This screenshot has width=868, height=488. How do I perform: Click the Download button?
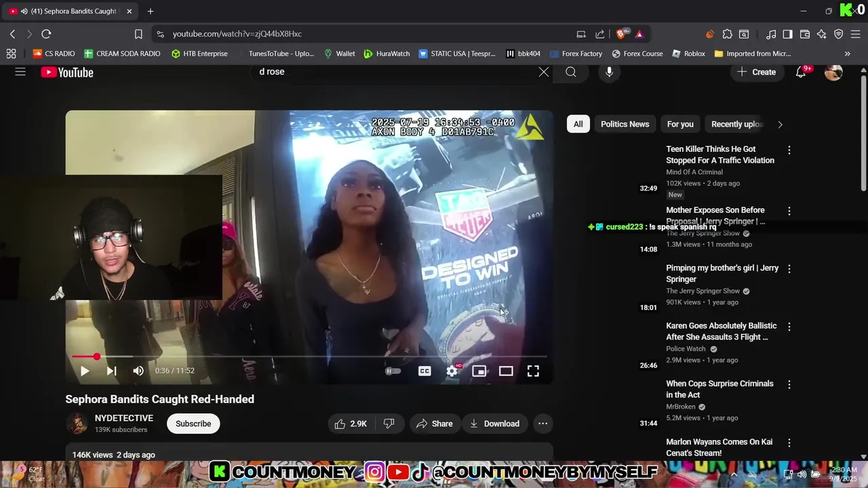tap(495, 424)
